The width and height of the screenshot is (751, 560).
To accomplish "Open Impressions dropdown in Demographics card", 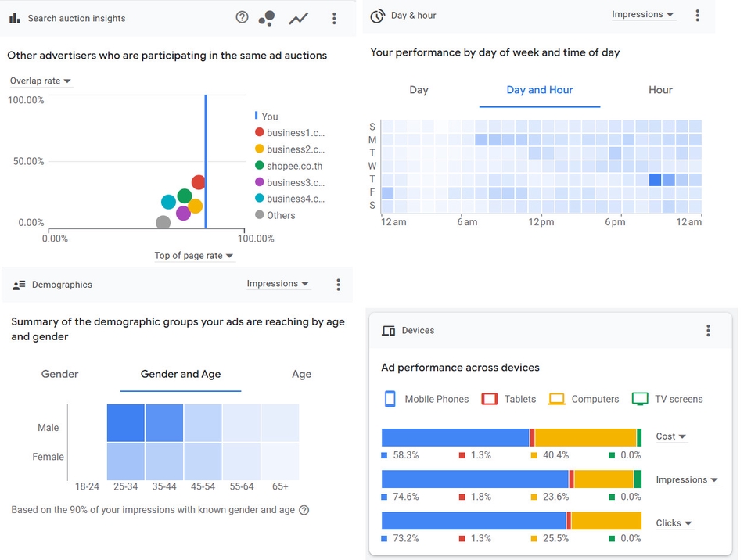I will point(278,284).
